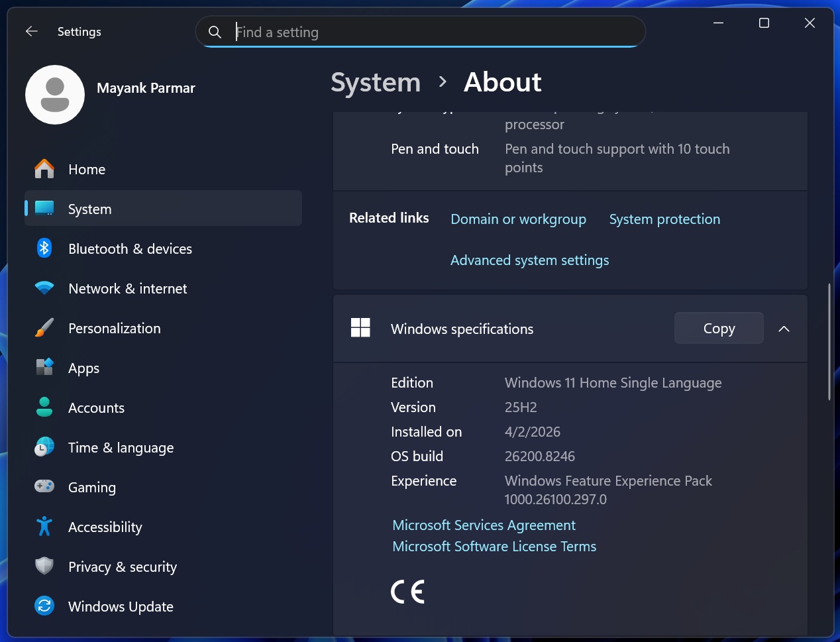Open Accounts settings
The height and width of the screenshot is (642, 840).
(x=163, y=407)
